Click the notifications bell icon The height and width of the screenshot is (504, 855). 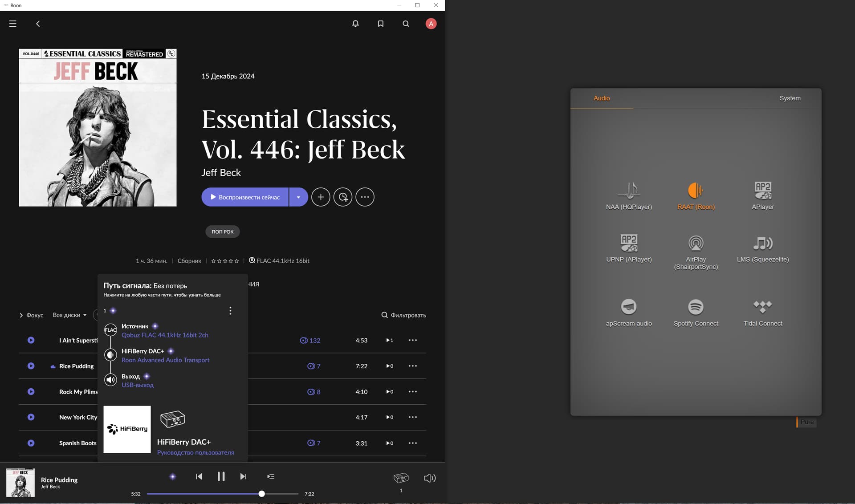(355, 24)
